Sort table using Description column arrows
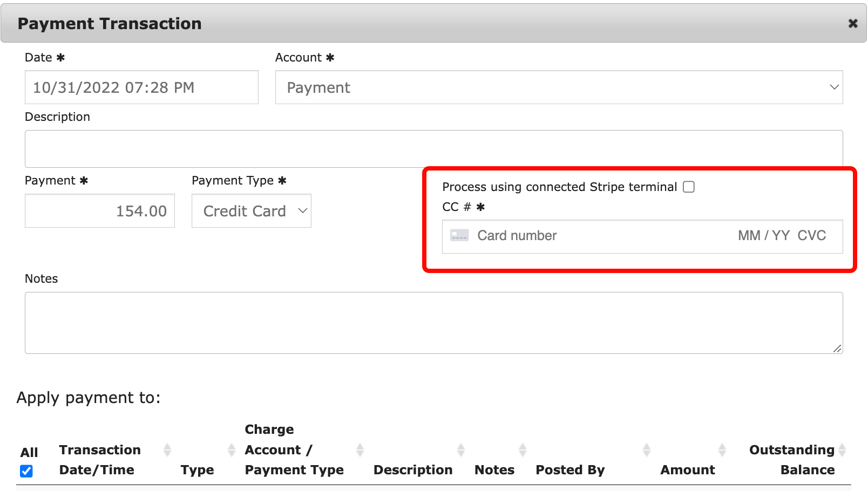This screenshot has width=868, height=491. (461, 450)
